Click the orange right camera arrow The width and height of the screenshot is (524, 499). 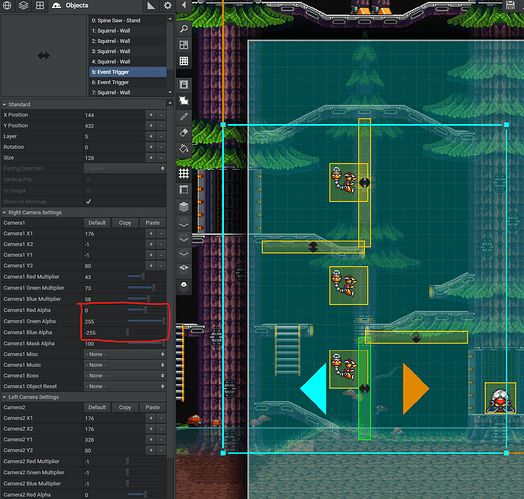416,389
